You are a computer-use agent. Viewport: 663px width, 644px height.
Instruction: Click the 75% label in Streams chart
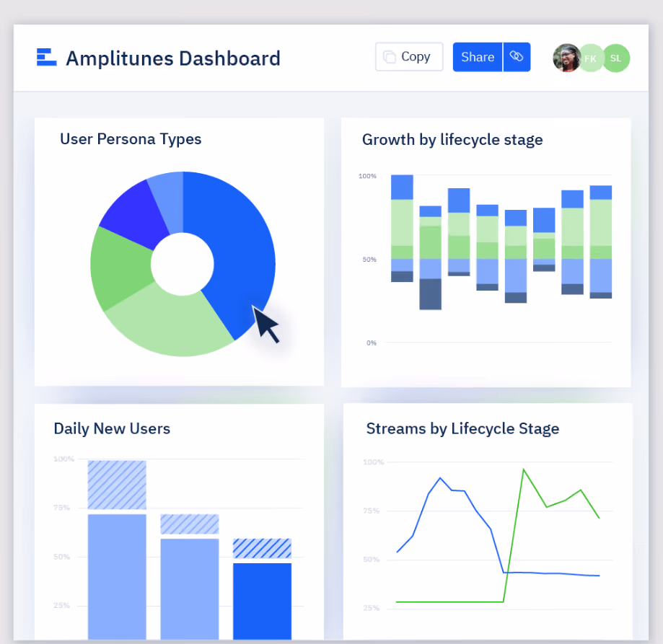[372, 511]
